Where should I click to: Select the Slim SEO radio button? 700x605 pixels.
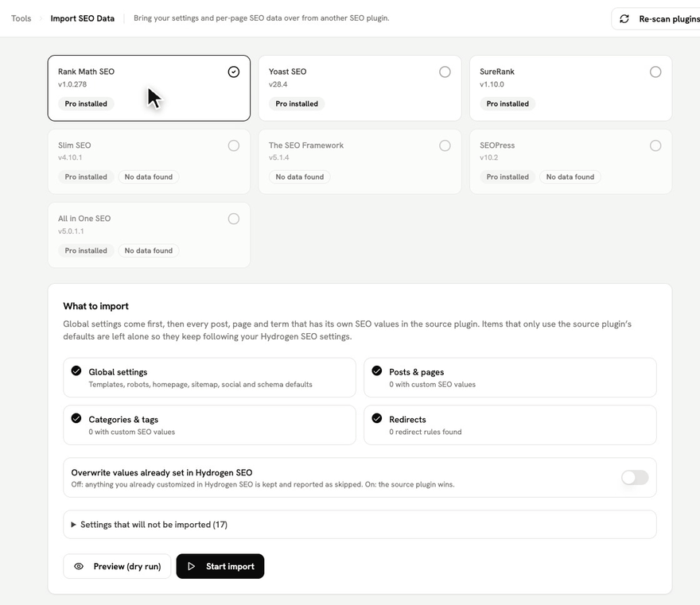pyautogui.click(x=234, y=145)
